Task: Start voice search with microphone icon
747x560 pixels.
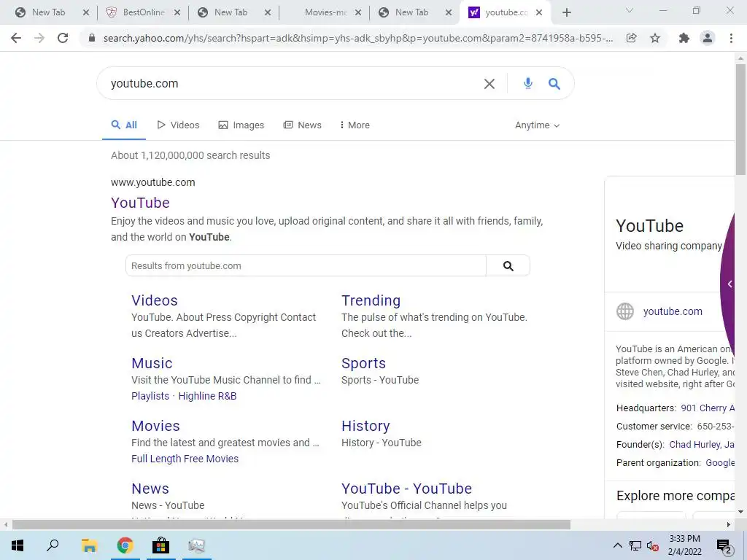Action: pyautogui.click(x=528, y=83)
